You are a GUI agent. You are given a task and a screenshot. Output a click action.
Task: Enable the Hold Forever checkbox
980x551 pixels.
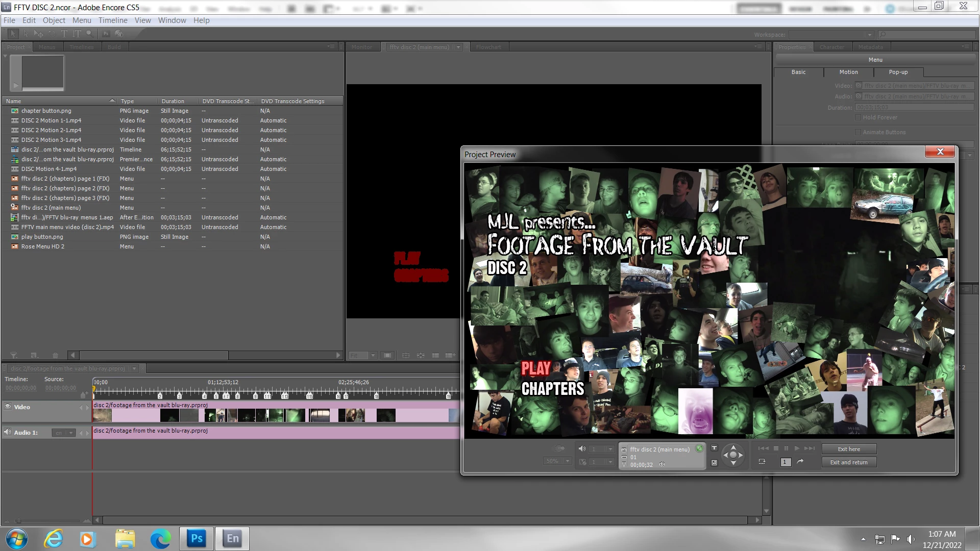pos(858,117)
